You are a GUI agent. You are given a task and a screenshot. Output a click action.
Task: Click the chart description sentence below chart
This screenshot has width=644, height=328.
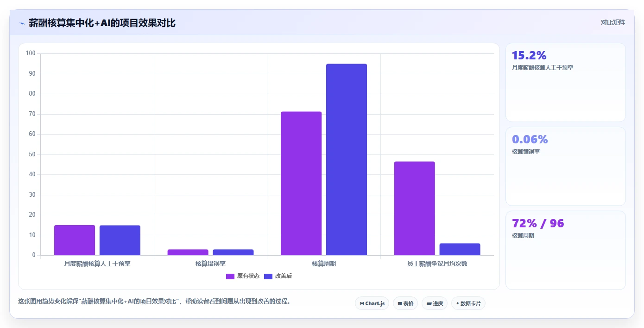click(155, 301)
